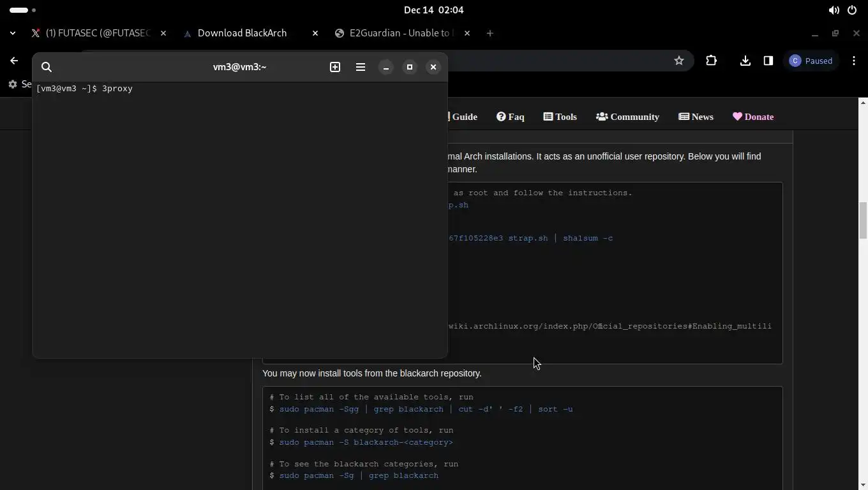Click the scrollbar up arrow
Viewport: 868px width, 490px height.
[863, 102]
